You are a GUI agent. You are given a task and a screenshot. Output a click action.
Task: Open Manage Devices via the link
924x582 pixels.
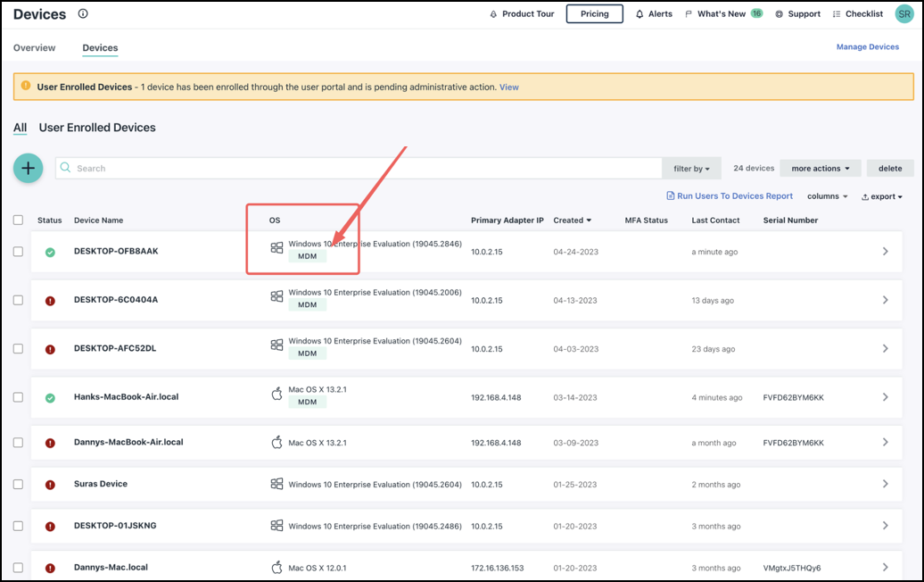pos(867,46)
